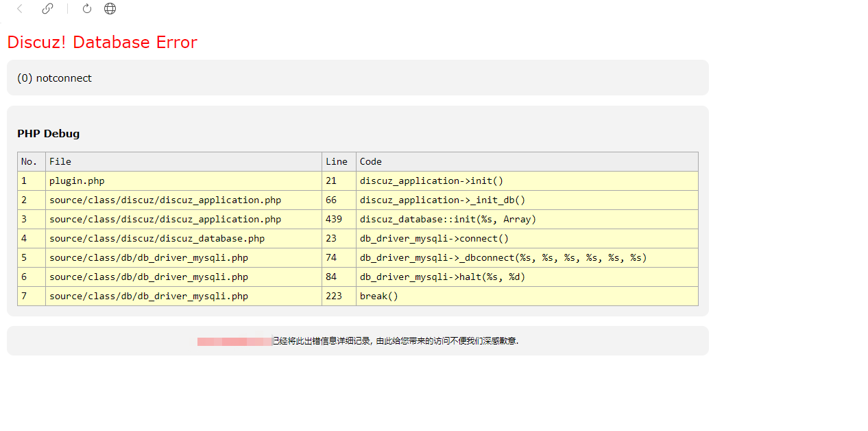The width and height of the screenshot is (868, 431).
Task: Click line number 84 cell
Action: [339, 277]
